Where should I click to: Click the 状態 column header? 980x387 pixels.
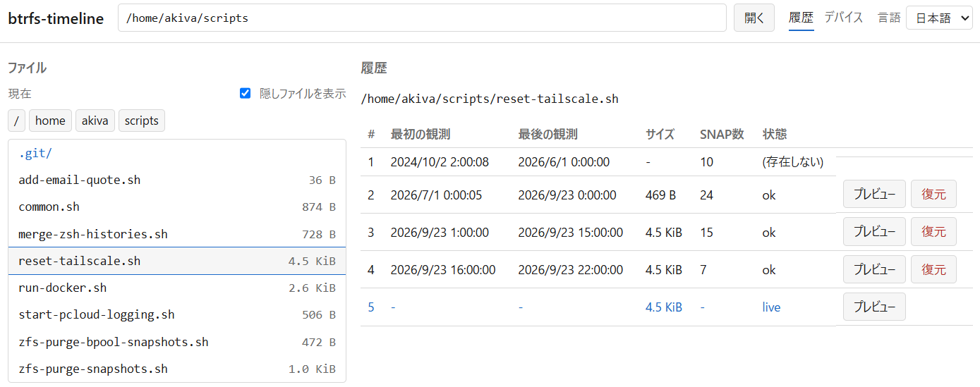pos(775,134)
